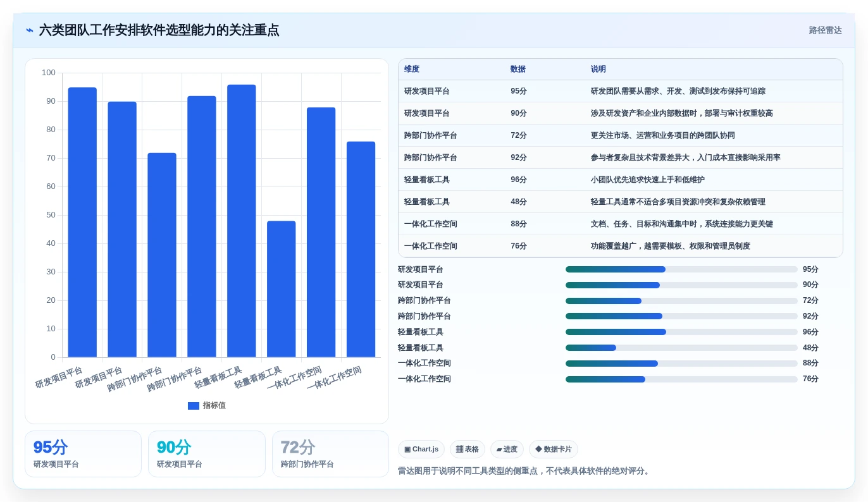
Task: Click the chart bar reaching 76
Action: point(361,250)
